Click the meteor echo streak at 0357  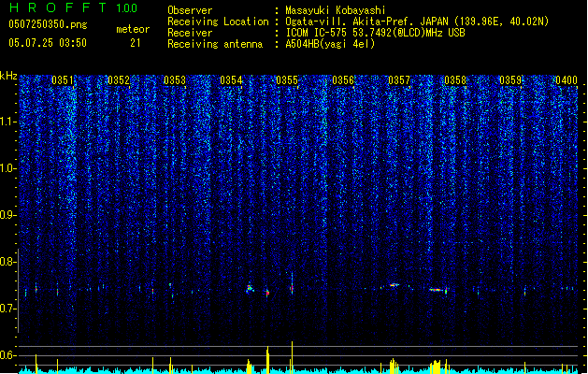394,285
